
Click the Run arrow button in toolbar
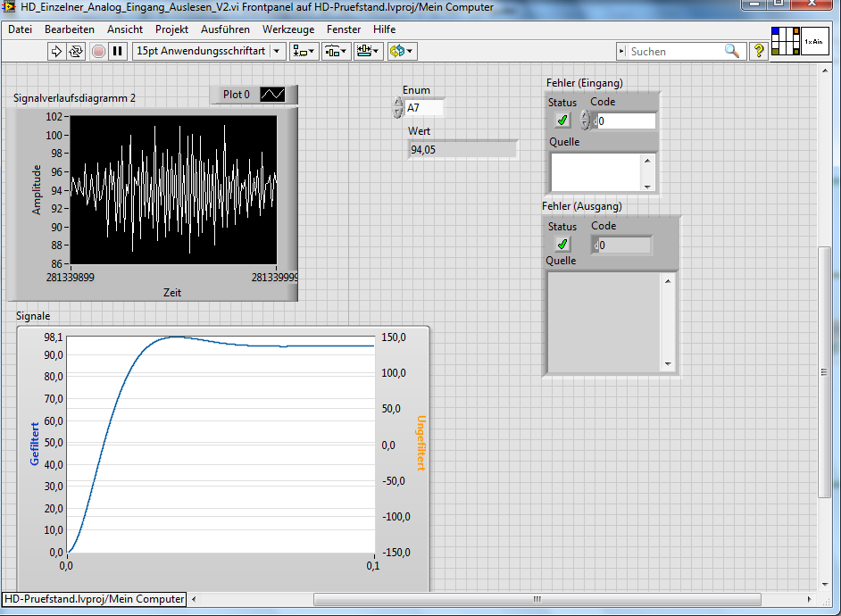click(x=56, y=51)
